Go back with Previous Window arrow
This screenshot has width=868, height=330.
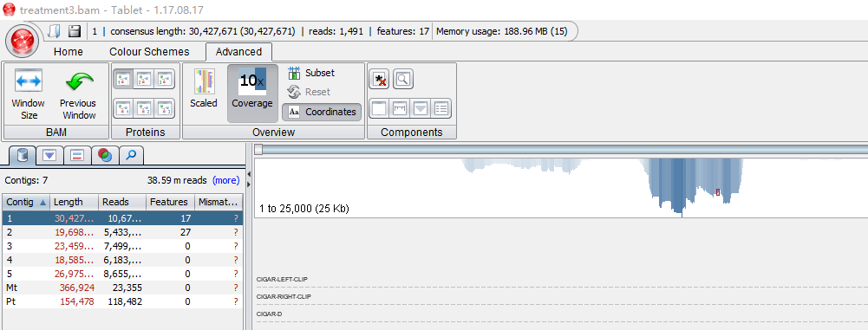(79, 83)
